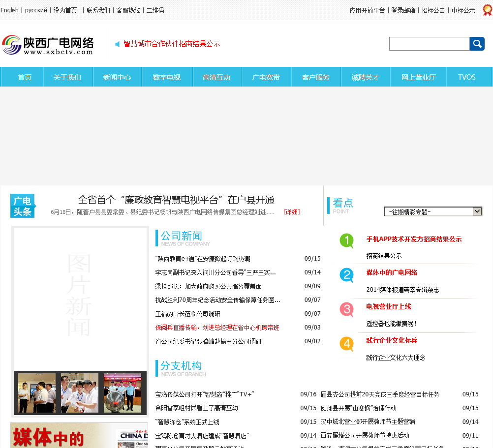Image resolution: width=493 pixels, height=448 pixels.
Task: Click the 设为首页 link
Action: 65,10
